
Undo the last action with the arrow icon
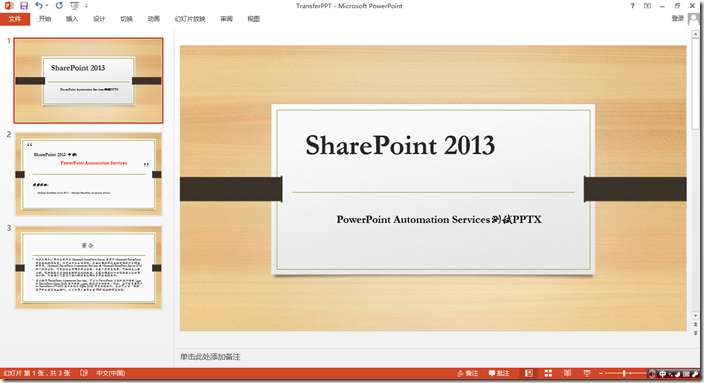pyautogui.click(x=39, y=6)
